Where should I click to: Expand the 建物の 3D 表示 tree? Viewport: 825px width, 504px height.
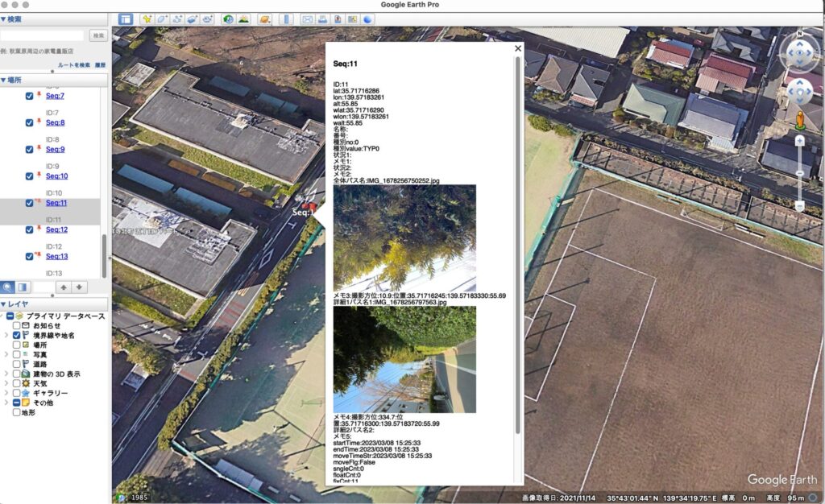pyautogui.click(x=6, y=374)
